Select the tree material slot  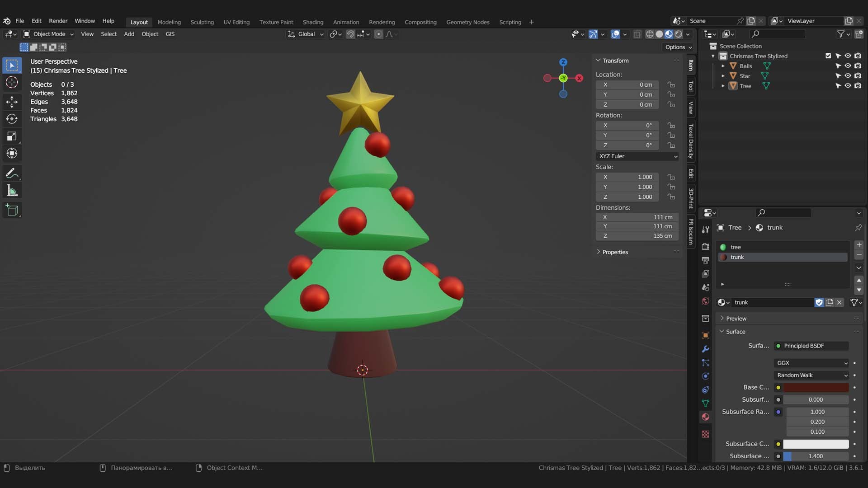tap(783, 247)
